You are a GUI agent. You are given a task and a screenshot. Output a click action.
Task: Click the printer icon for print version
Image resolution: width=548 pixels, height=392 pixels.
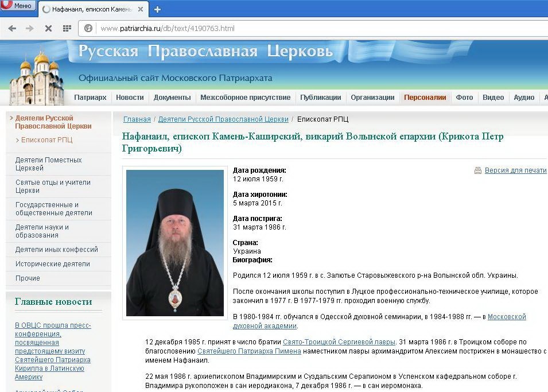[477, 170]
